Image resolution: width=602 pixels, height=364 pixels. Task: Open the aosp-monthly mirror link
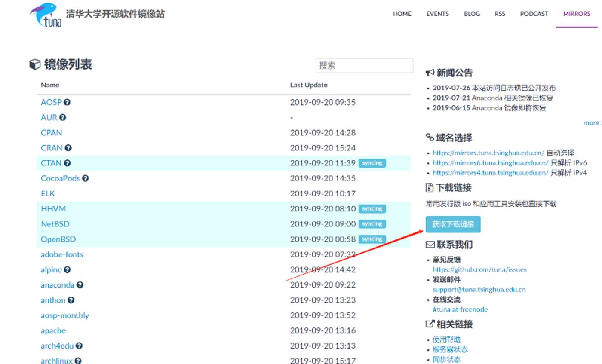point(65,315)
